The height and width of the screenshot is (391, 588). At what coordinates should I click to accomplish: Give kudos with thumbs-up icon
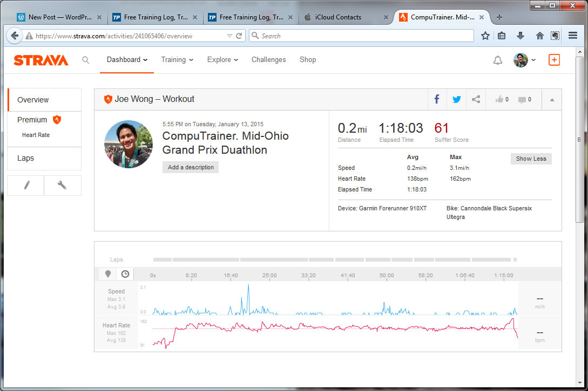502,99
